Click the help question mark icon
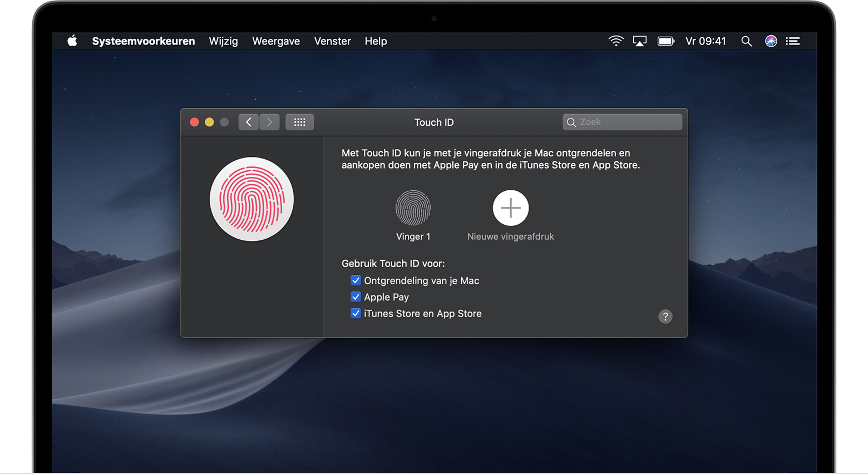Viewport: 868px width, 474px height. 665,317
